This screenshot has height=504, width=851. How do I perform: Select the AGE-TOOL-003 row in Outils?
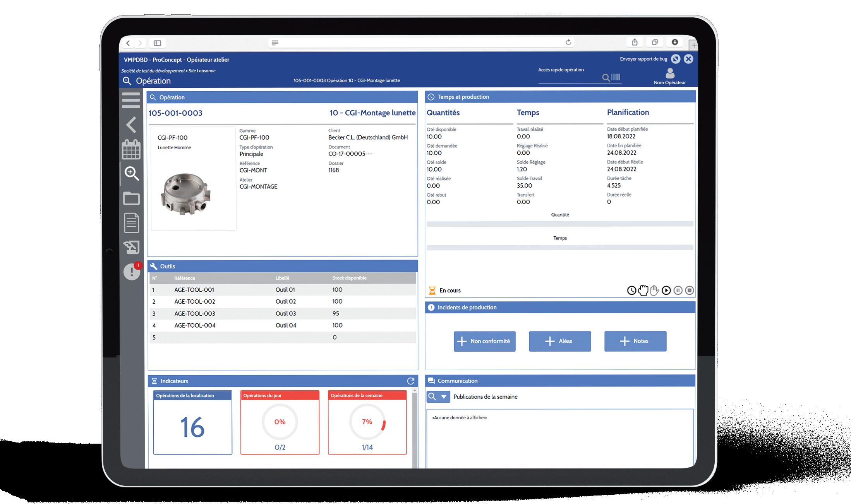282,313
